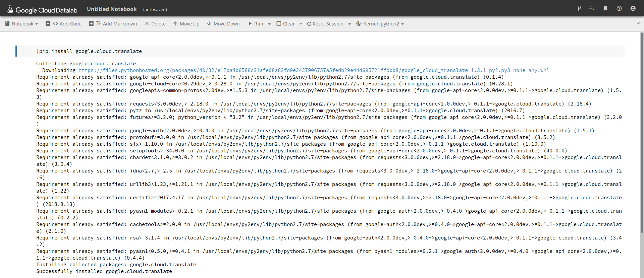Open the Kernel: python2 selector
Image resolution: width=644 pixels, height=278 pixels.
(x=380, y=24)
